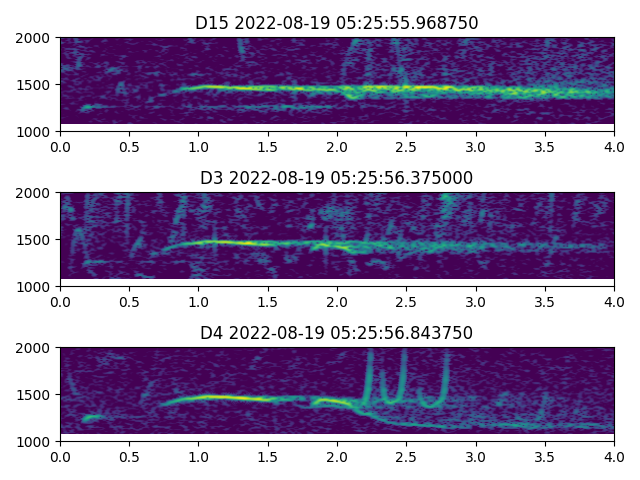This screenshot has width=640, height=480.
Task: Click the 1500 y-axis label on D3 plot
Action: [35, 240]
